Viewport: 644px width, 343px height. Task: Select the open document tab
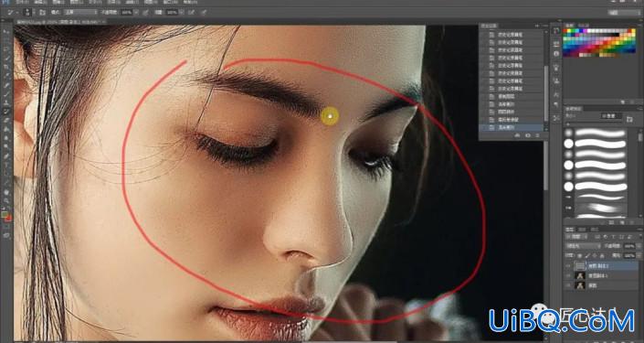[x=61, y=21]
